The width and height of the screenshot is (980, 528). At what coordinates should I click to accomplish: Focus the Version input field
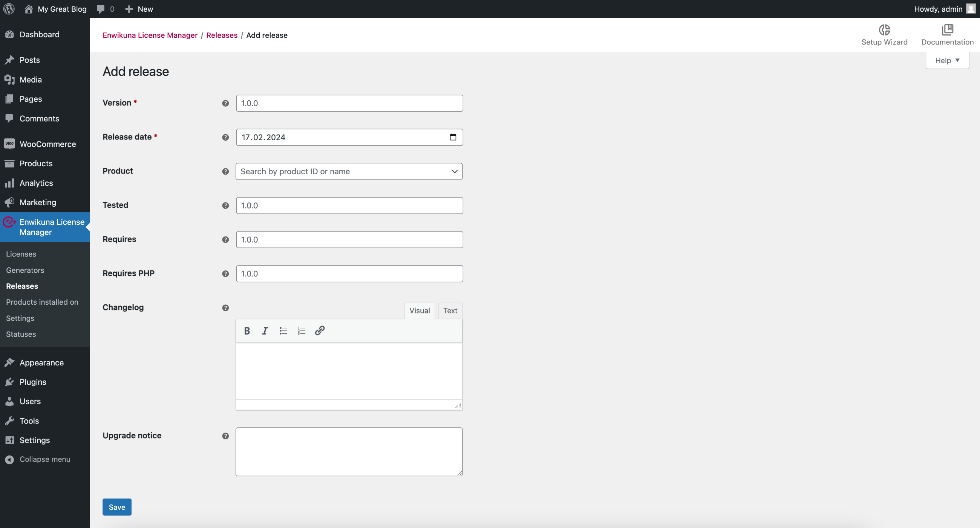click(x=349, y=103)
